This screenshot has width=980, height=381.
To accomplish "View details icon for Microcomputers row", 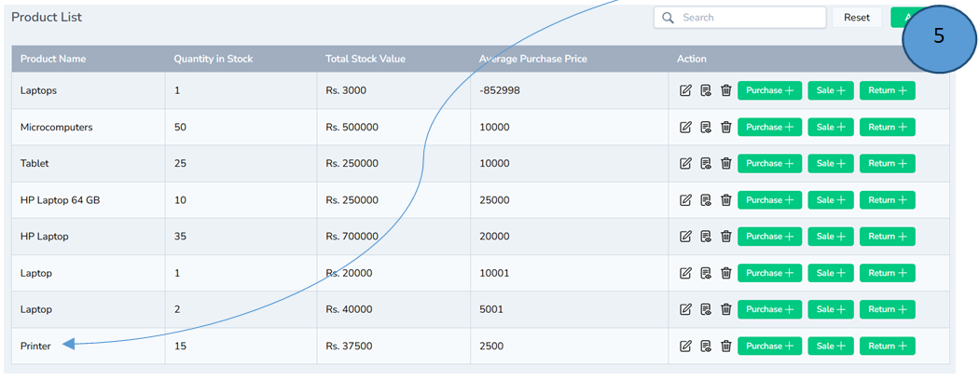I will 706,127.
